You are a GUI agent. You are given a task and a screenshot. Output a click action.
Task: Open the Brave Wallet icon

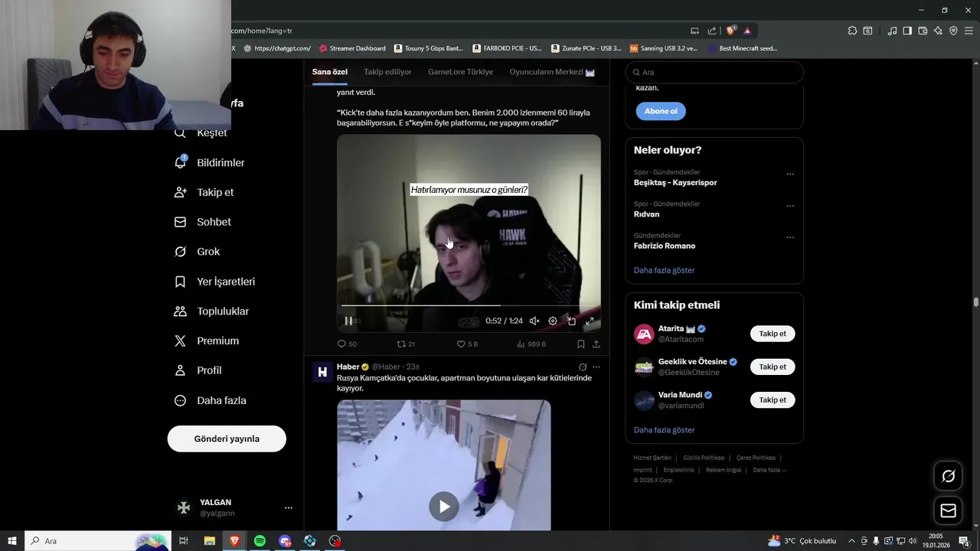(x=923, y=31)
